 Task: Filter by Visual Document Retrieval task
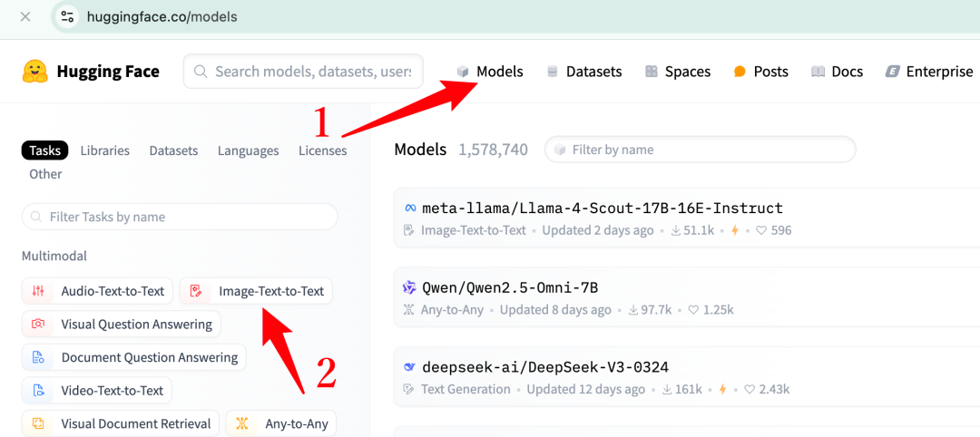121,424
